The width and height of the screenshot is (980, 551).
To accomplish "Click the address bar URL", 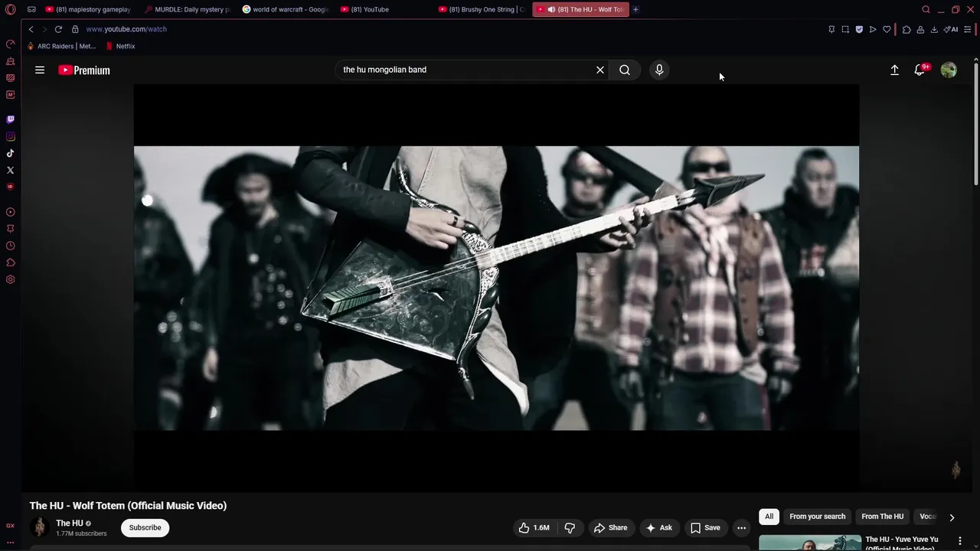I will [x=126, y=29].
